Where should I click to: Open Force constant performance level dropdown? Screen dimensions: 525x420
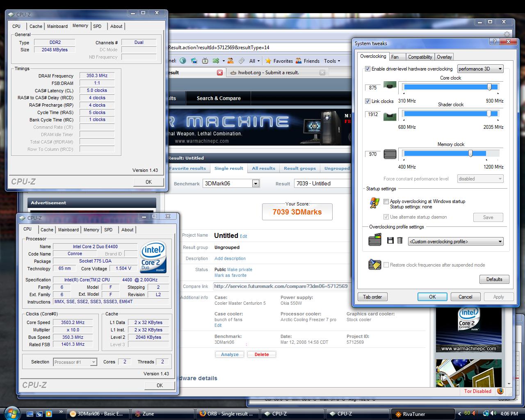[480, 179]
